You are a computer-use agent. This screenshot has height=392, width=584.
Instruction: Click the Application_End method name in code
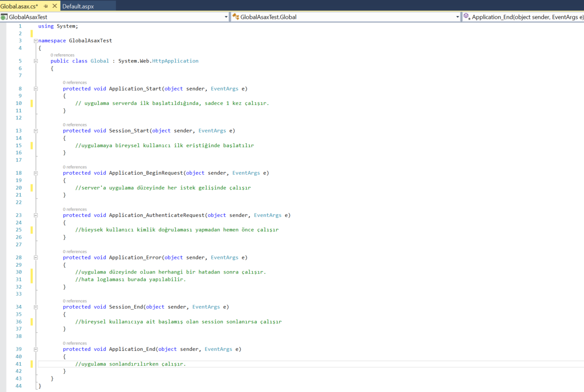click(x=132, y=349)
